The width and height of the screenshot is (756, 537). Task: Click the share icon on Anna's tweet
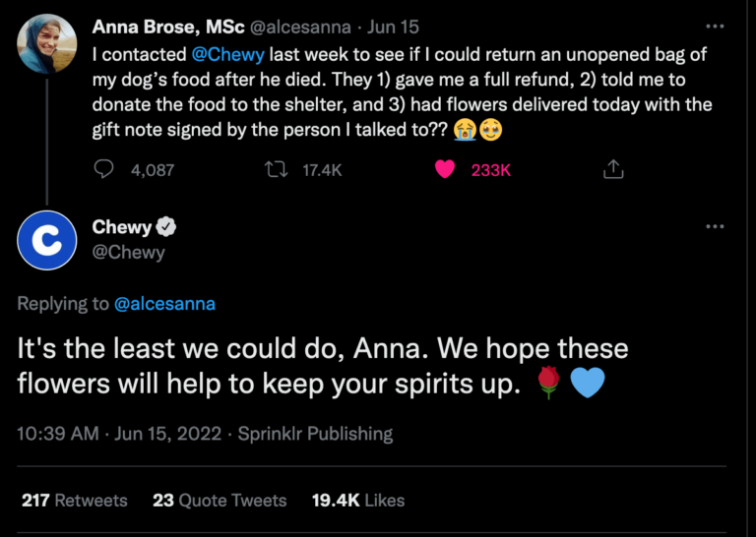[x=612, y=169]
